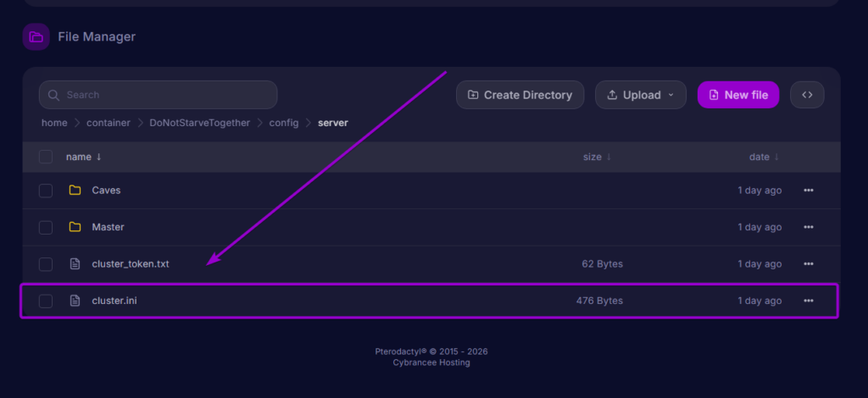Viewport: 868px width, 398px height.
Task: Check the Master folder checkbox
Action: [46, 227]
